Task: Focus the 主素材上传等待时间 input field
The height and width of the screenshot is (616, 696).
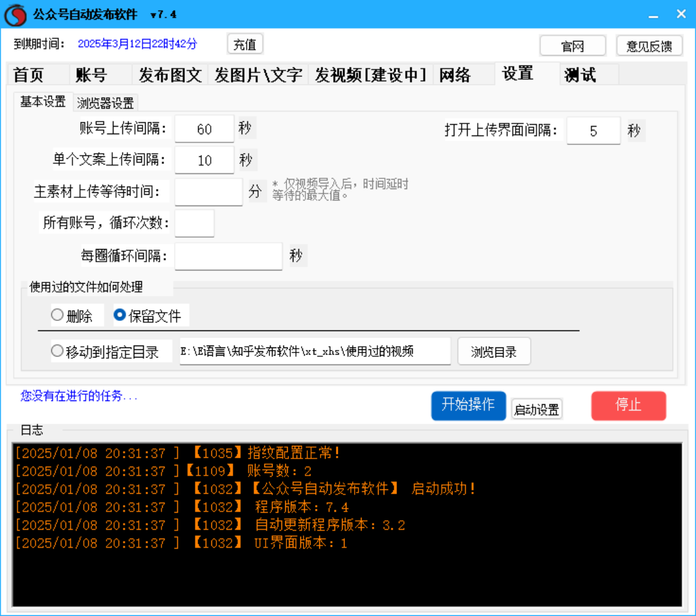Action: tap(209, 192)
